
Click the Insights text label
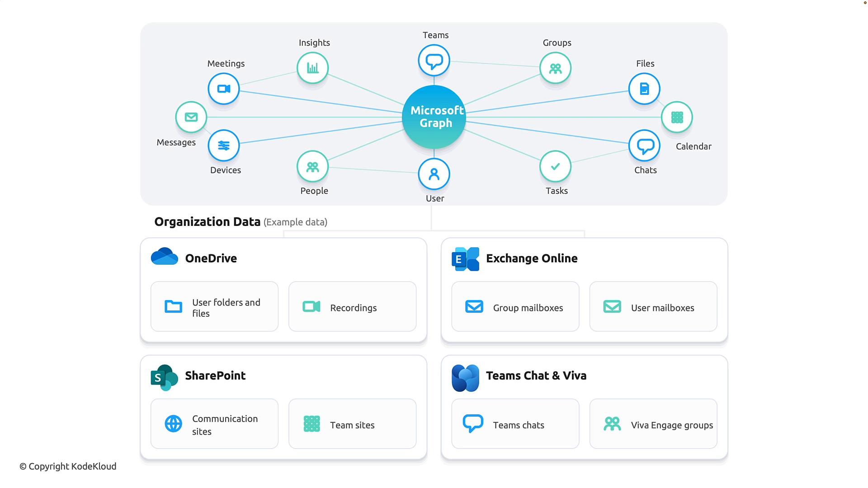click(314, 43)
